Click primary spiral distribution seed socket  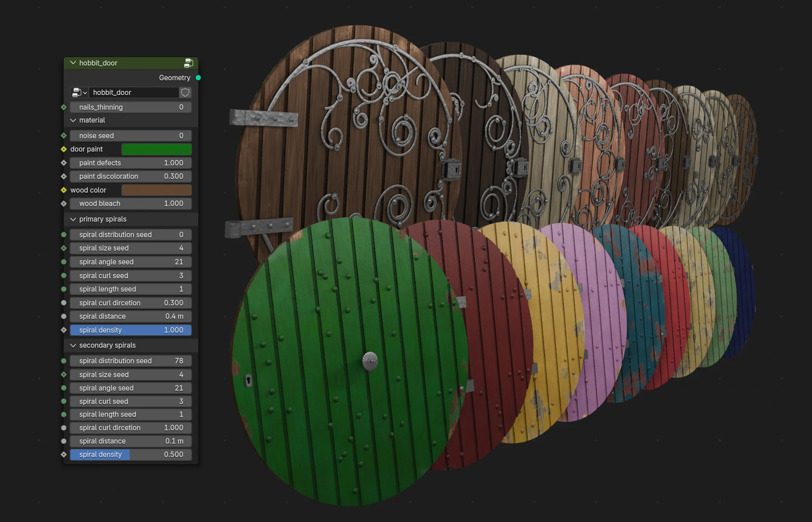pyautogui.click(x=64, y=234)
